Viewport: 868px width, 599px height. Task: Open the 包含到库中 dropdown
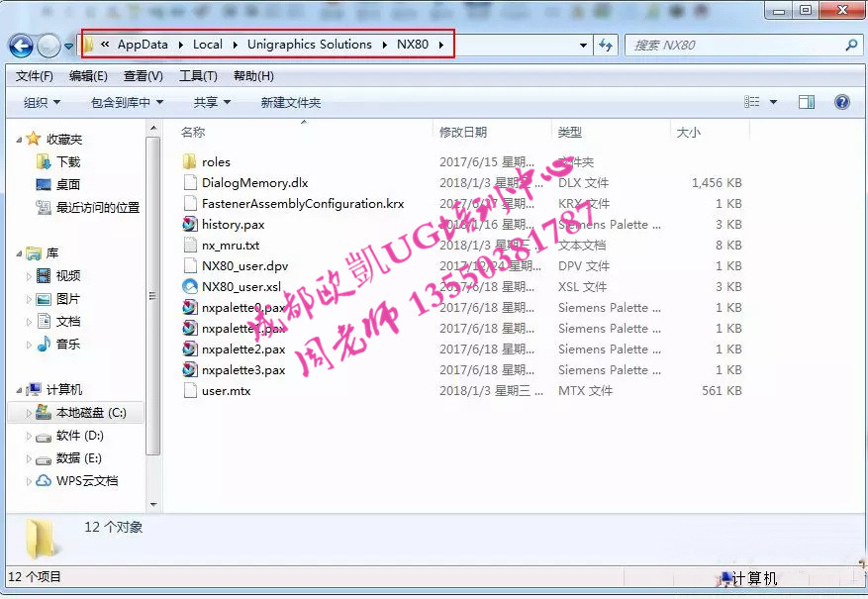coord(128,102)
